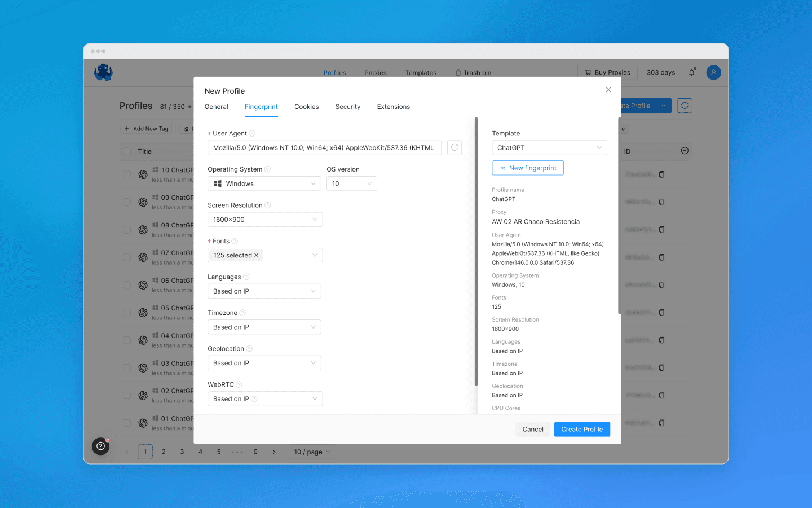Click the octopus app logo
The height and width of the screenshot is (508, 812).
103,72
